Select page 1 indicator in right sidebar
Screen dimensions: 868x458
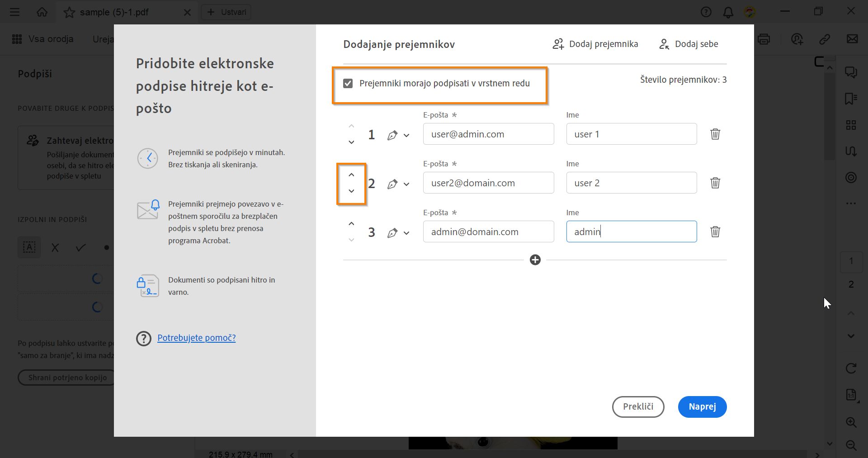(851, 261)
